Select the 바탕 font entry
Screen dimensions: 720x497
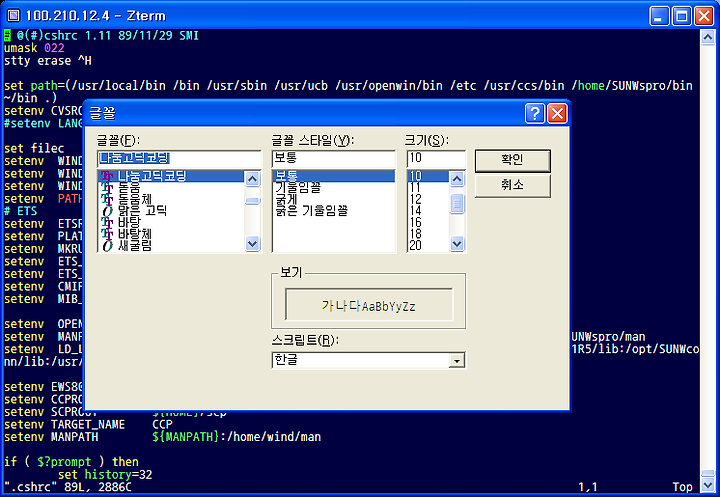tap(129, 222)
